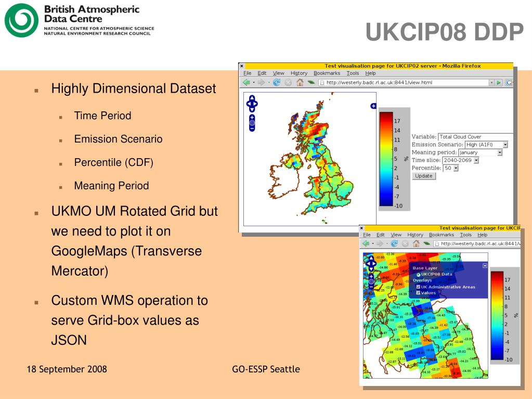Click Variable field Total Cloud Cover
This screenshot has width=532, height=399.
coord(475,137)
